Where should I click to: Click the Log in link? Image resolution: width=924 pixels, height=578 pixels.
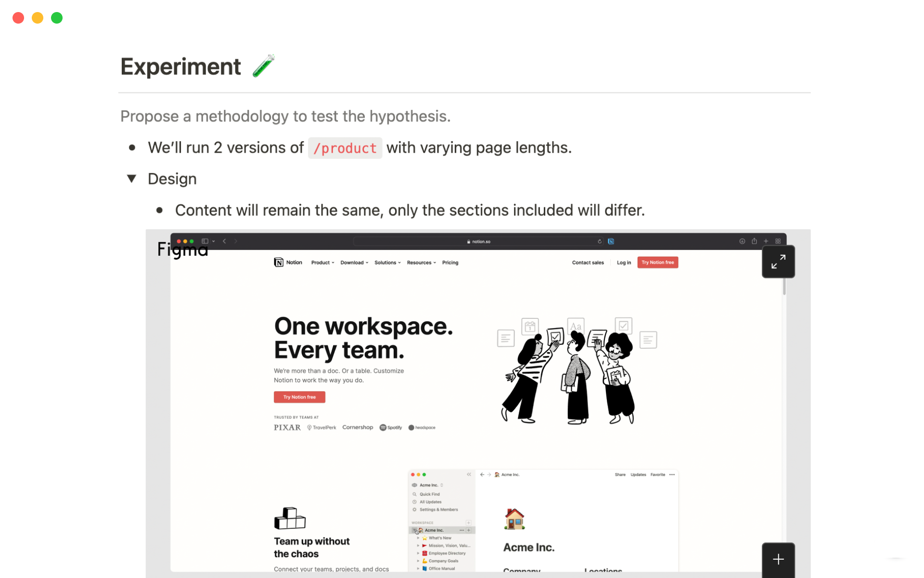point(624,263)
